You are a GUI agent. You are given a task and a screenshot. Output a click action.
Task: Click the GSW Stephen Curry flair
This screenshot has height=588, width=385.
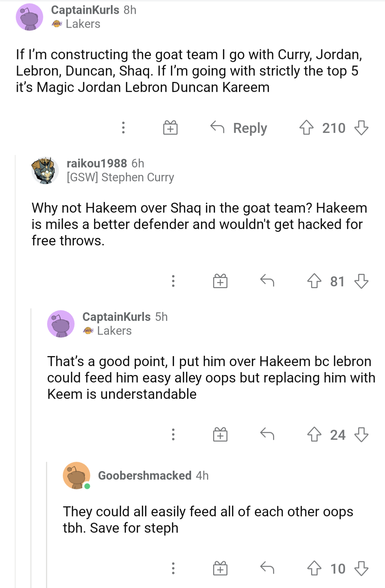[120, 177]
